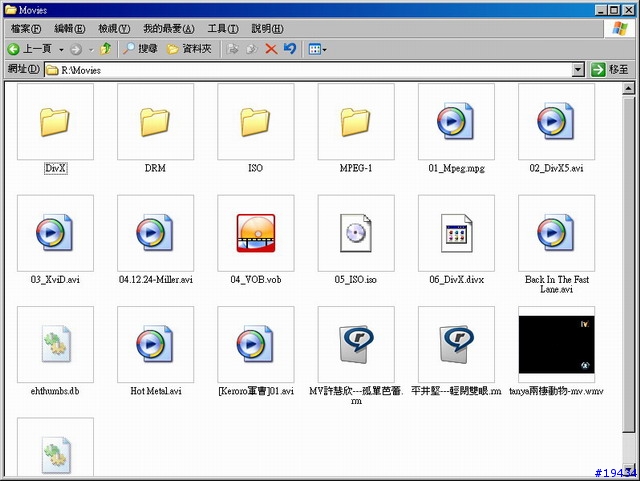
Task: Close the Movies window
Action: 628,10
